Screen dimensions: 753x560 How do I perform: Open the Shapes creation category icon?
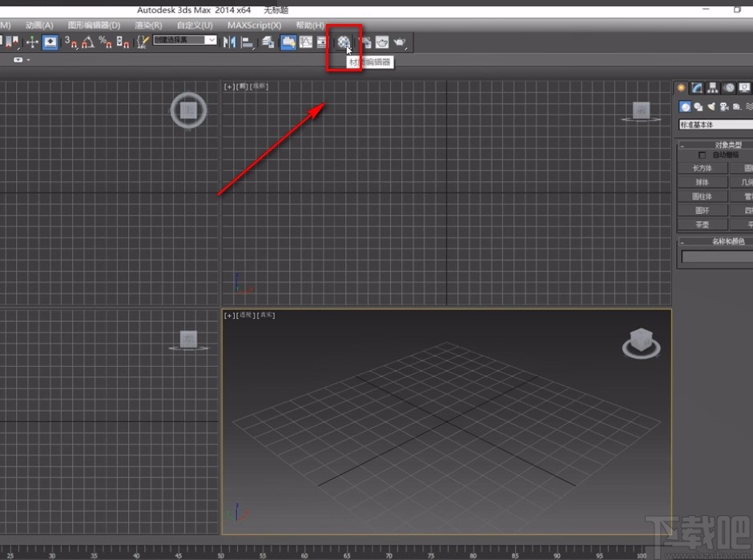(699, 107)
